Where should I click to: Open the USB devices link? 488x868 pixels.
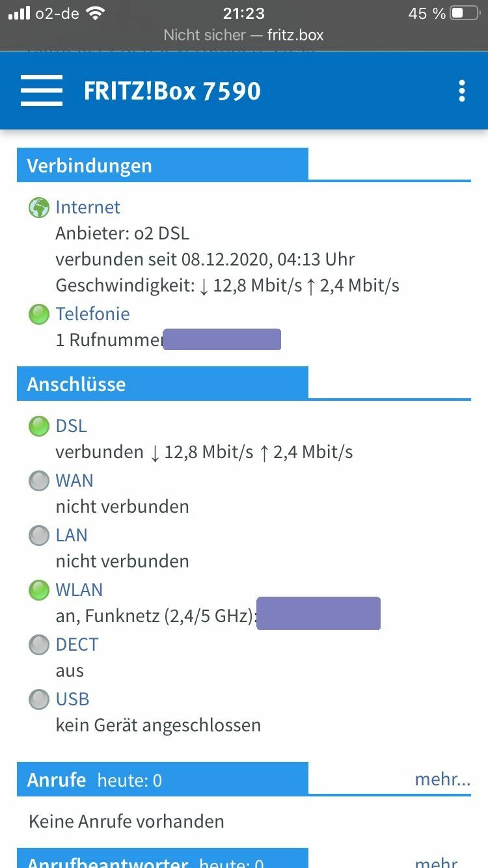[x=72, y=699]
